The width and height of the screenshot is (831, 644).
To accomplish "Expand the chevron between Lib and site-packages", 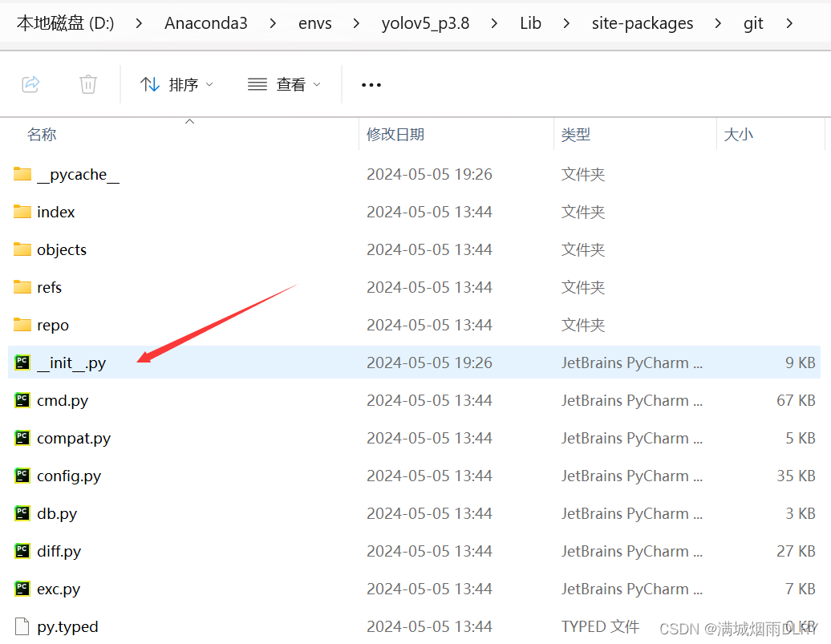I will pos(566,23).
